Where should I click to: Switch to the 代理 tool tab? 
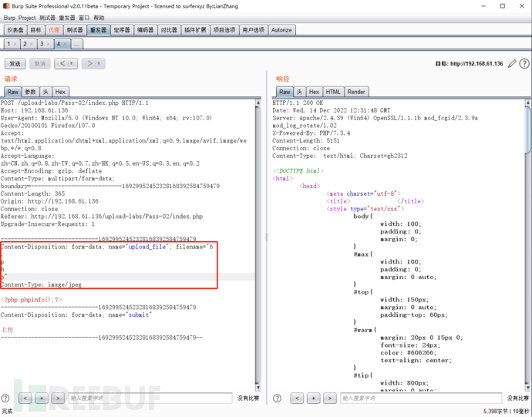53,30
